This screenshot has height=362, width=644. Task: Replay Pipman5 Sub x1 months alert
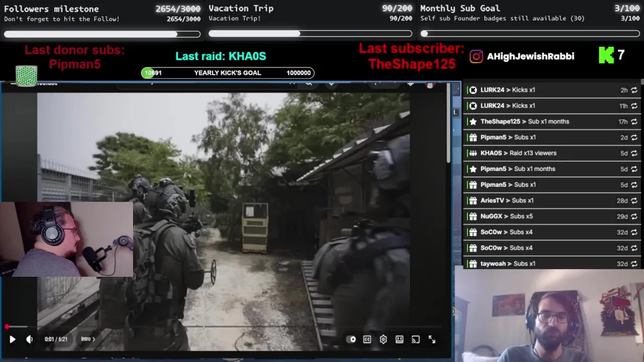(x=634, y=169)
